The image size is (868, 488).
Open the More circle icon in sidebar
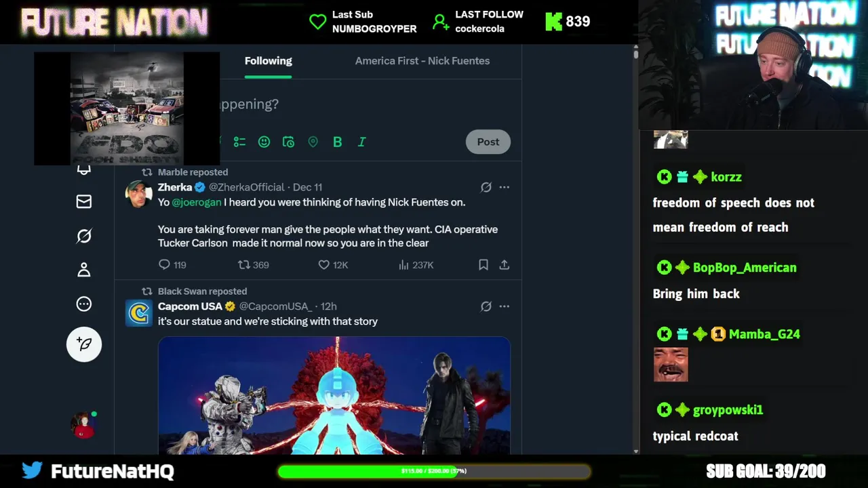[84, 304]
